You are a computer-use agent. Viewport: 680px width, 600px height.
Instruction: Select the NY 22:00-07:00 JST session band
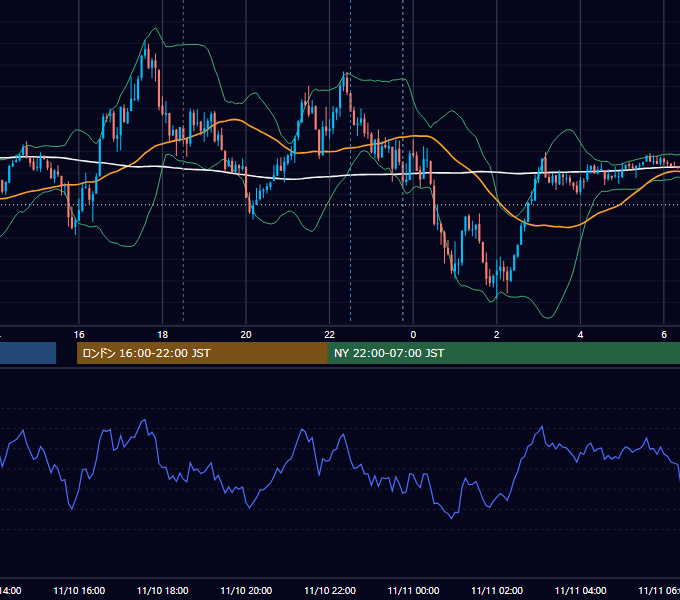click(503, 353)
